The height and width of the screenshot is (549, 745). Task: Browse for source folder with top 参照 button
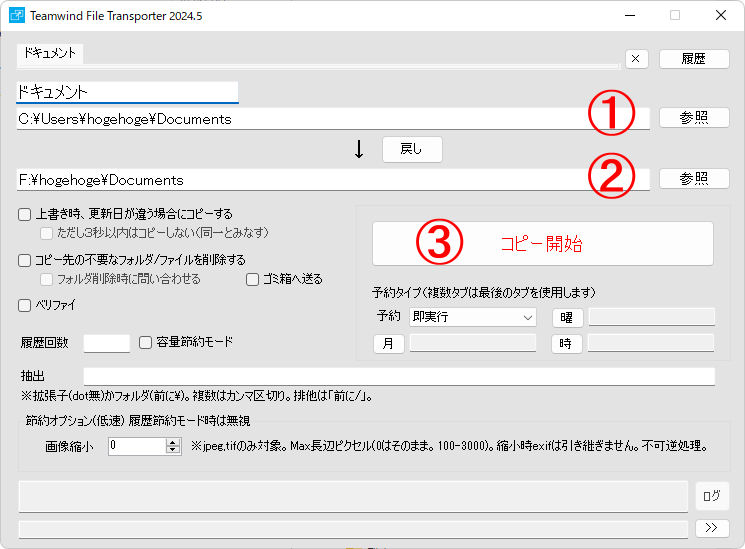pos(693,118)
